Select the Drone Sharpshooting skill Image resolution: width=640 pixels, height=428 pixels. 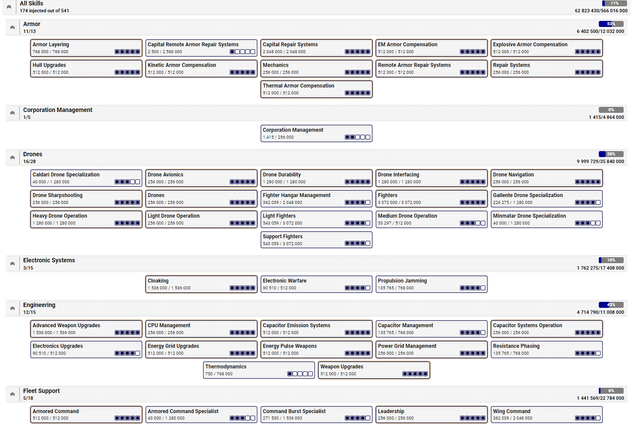[86, 199]
